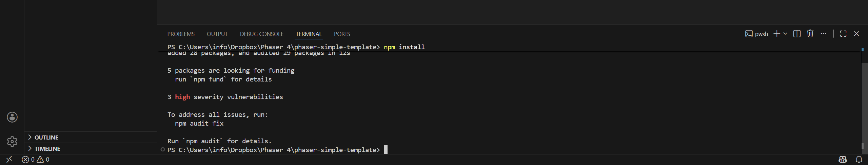Open the terminal More Actions ellipsis
Viewport: 868px width, 165px height.
tap(823, 34)
